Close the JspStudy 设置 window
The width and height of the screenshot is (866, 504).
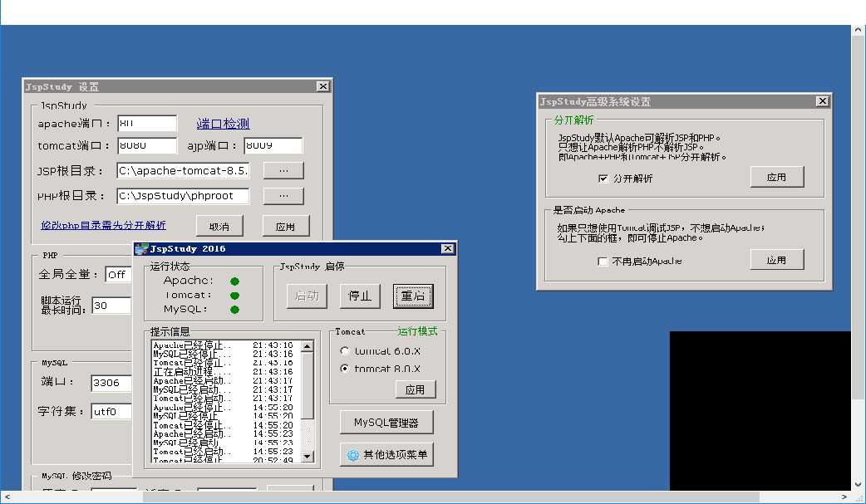323,86
